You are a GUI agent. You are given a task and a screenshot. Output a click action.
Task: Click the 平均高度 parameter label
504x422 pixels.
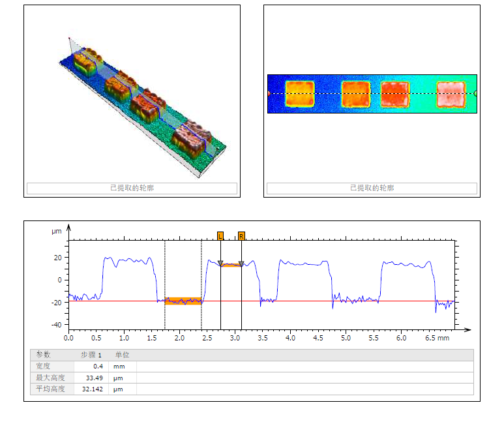pyautogui.click(x=50, y=389)
